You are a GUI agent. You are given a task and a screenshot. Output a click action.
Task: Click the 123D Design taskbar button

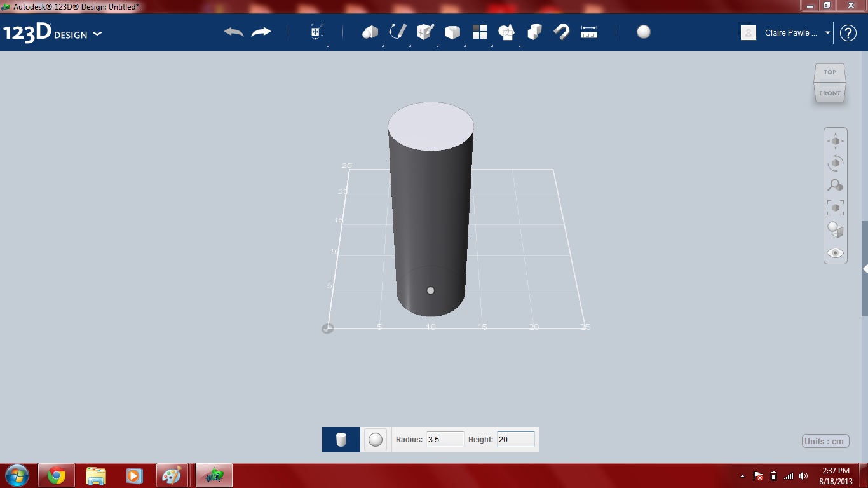coord(214,475)
